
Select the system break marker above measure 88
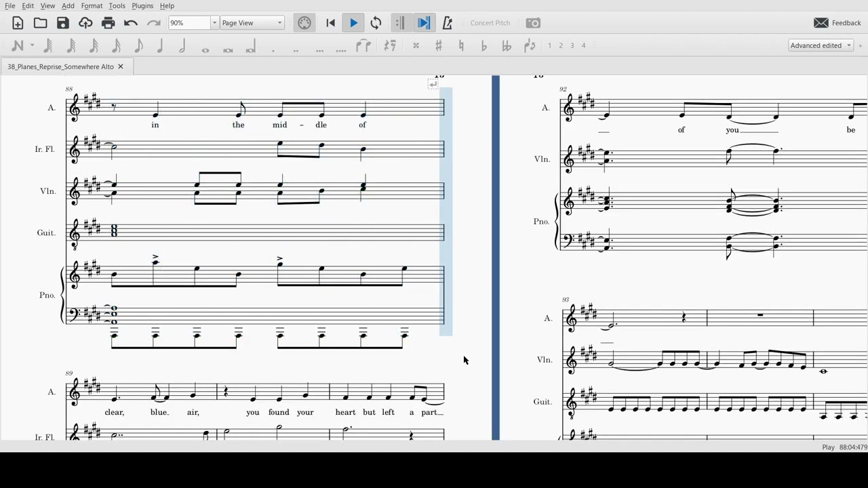(433, 84)
